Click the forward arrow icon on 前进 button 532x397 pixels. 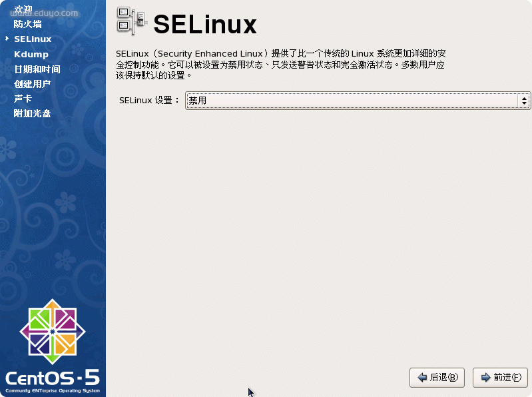pyautogui.click(x=486, y=377)
